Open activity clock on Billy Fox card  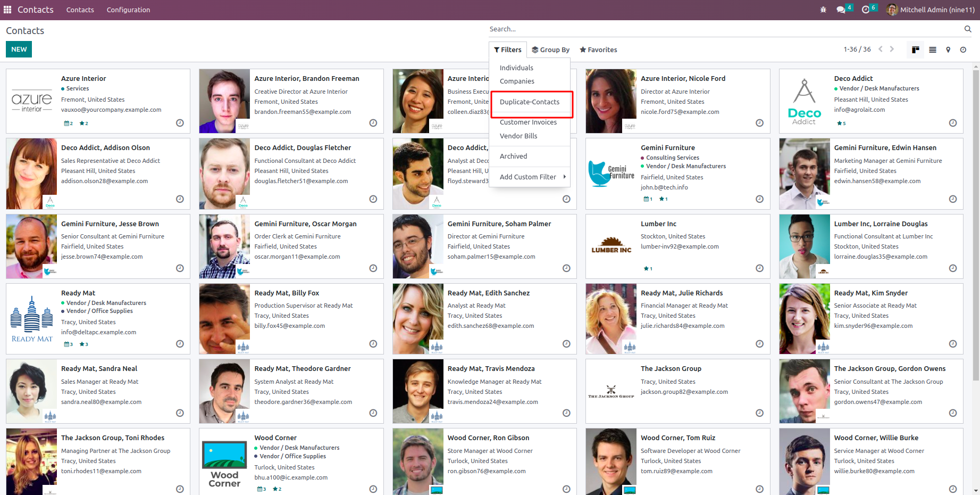[x=373, y=344]
